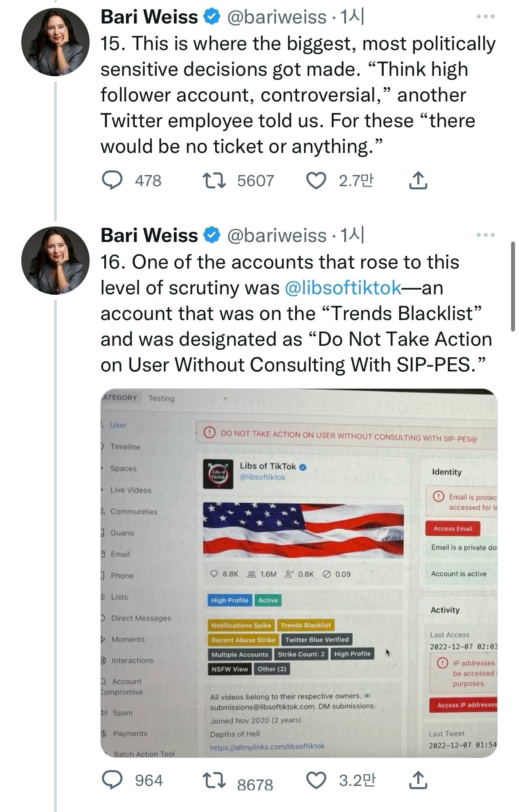Like the tweet with 2.7만 likes

point(316,180)
